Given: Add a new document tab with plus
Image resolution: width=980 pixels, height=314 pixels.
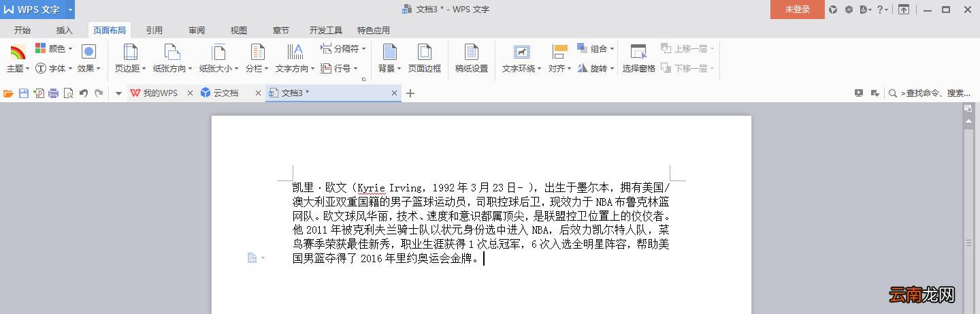Looking at the screenshot, I should click(x=410, y=93).
